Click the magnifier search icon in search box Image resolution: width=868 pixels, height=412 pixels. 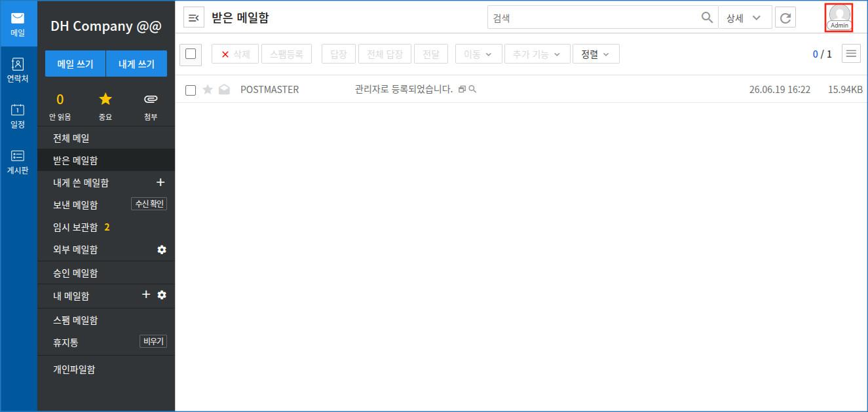pyautogui.click(x=707, y=18)
